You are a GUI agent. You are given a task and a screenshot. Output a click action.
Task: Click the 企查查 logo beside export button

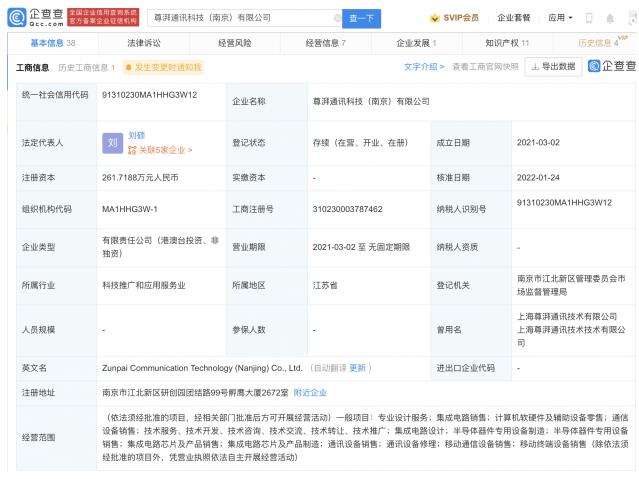(x=612, y=66)
